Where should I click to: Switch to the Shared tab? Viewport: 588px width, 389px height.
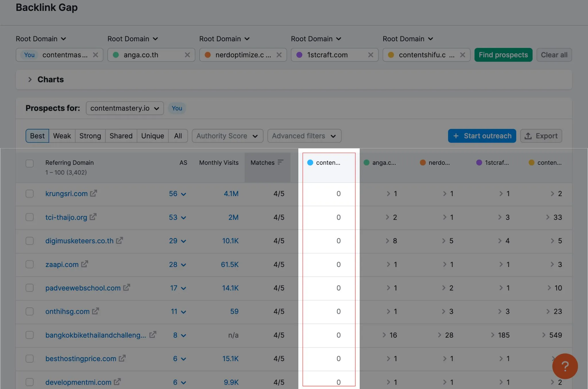(121, 136)
